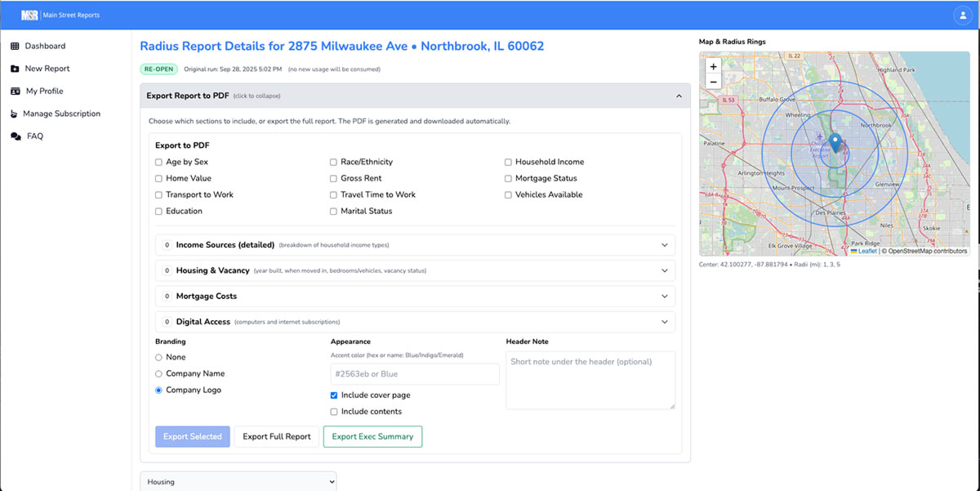Viewport: 980px width, 491px height.
Task: Select the Company Name branding radio button
Action: [x=159, y=373]
